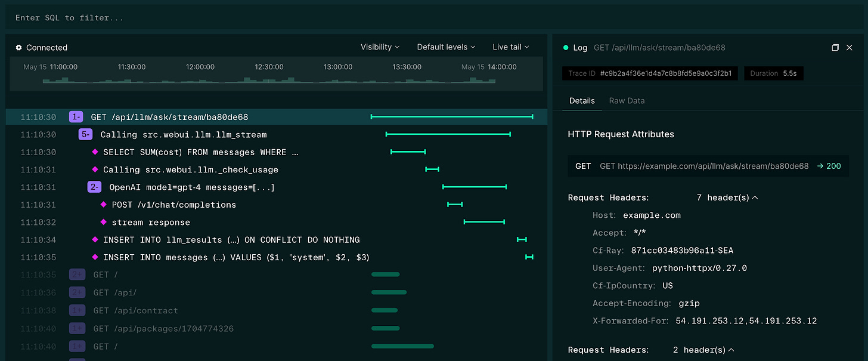Click the diamond icon on SELECT SUM(cost) span

click(95, 152)
